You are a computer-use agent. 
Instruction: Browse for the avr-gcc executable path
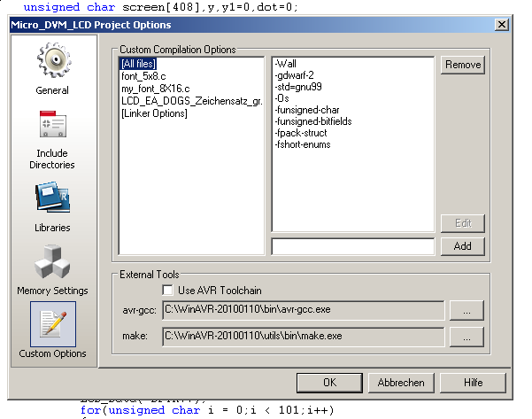tap(466, 310)
